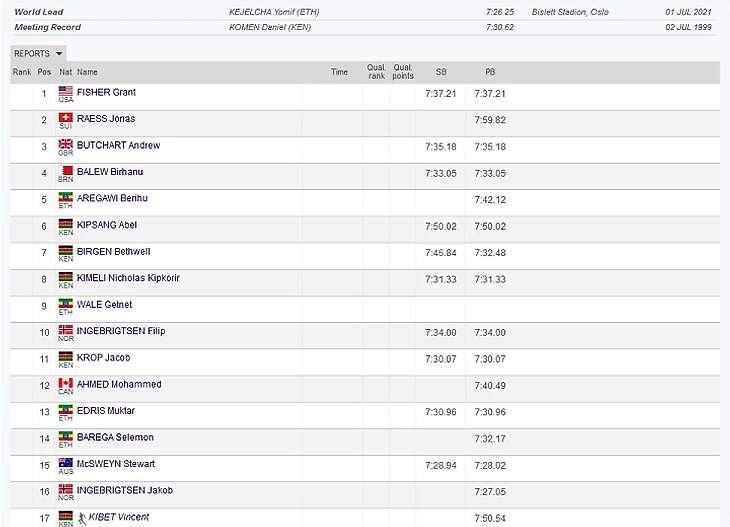Click the Canada flag icon beside AHMED Mohammed
The width and height of the screenshot is (730, 527).
coord(66,383)
